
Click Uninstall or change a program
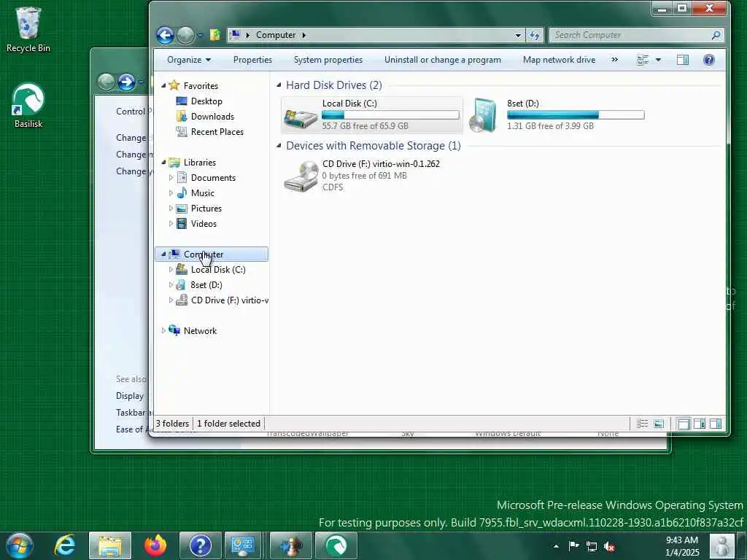443,60
